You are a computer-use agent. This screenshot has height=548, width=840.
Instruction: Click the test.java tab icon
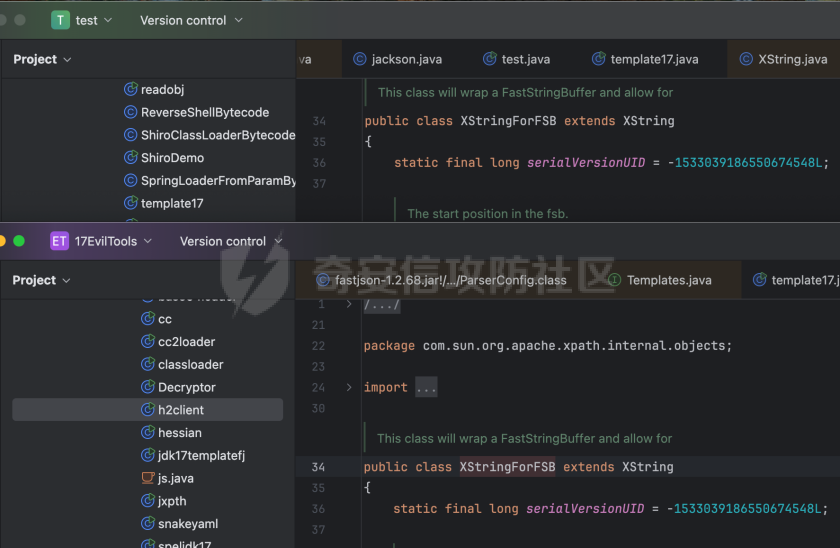(490, 59)
